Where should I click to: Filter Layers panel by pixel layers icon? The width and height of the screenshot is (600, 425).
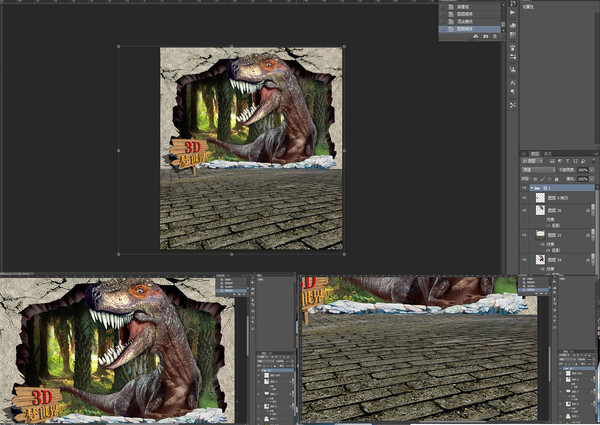[x=552, y=161]
